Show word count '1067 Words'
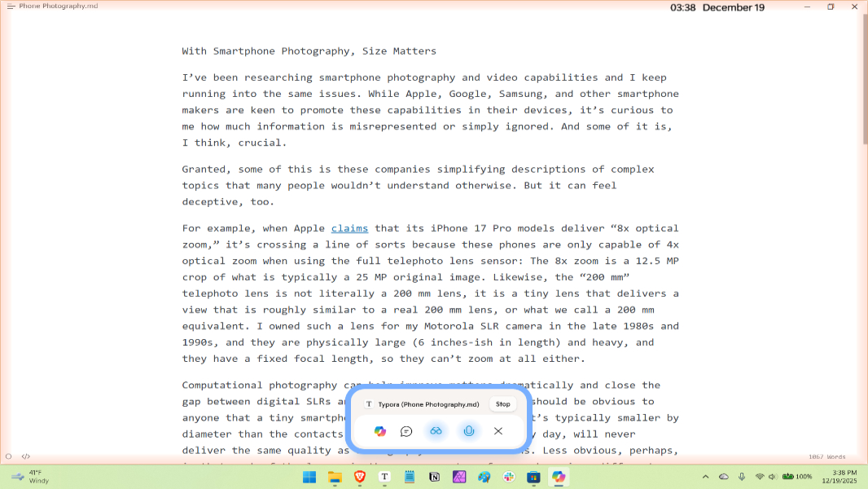 pyautogui.click(x=827, y=457)
